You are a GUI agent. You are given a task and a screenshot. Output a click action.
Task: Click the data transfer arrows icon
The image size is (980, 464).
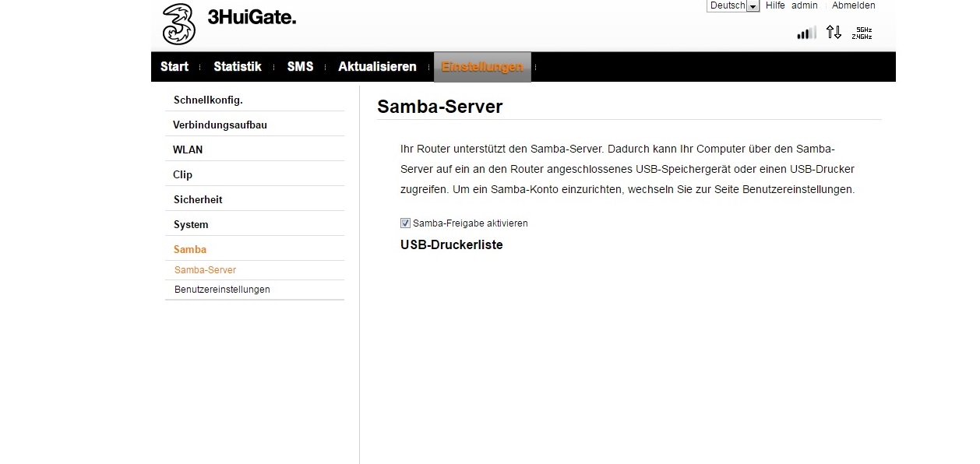tap(834, 33)
